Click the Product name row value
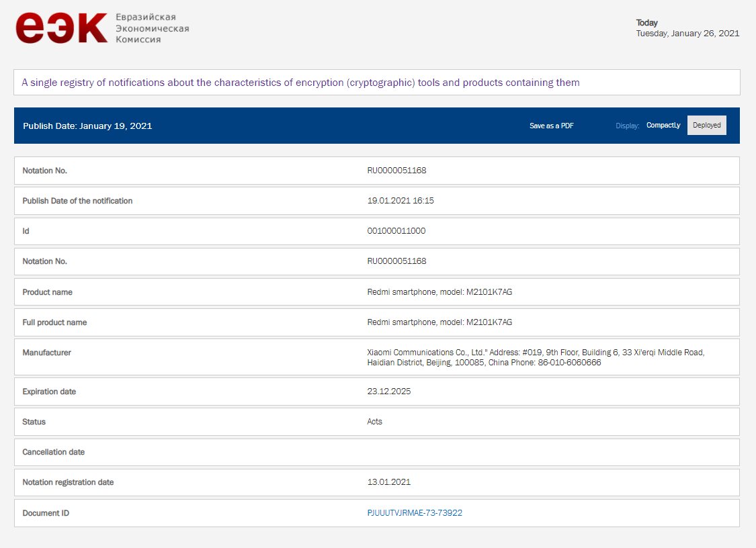756x548 pixels. tap(439, 291)
